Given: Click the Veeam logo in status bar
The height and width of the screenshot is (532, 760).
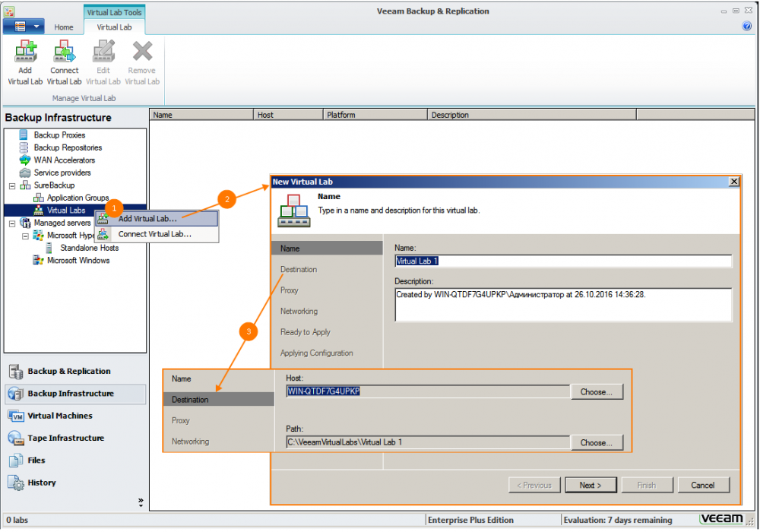Looking at the screenshot, I should [x=722, y=519].
